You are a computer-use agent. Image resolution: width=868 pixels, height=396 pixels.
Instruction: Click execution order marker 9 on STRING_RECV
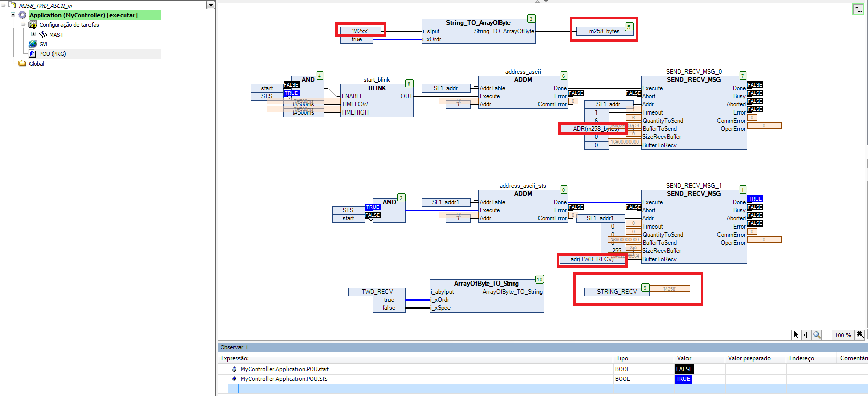[x=645, y=288]
